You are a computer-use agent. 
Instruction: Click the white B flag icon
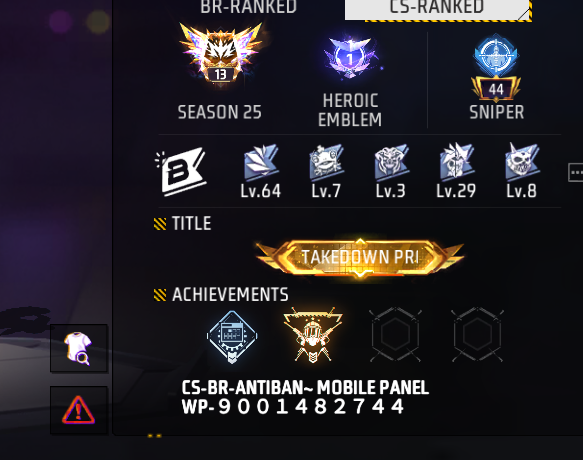181,171
